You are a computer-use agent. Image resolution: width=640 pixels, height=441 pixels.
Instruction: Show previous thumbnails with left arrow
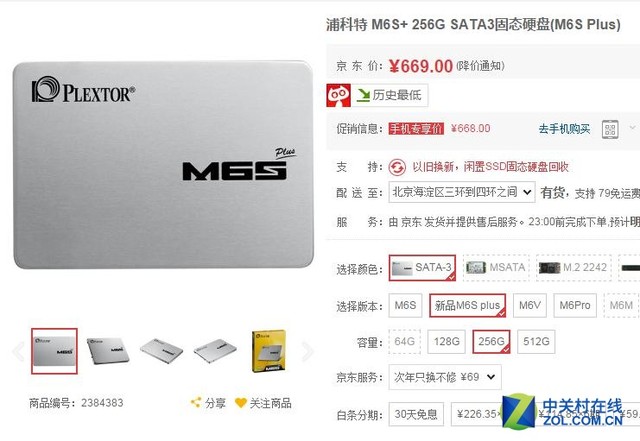(x=18, y=351)
